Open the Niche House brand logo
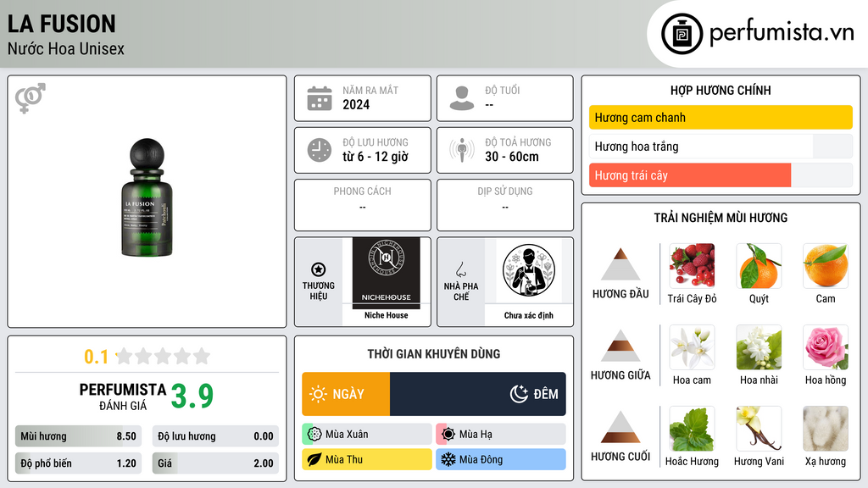The height and width of the screenshot is (488, 868). 387,274
